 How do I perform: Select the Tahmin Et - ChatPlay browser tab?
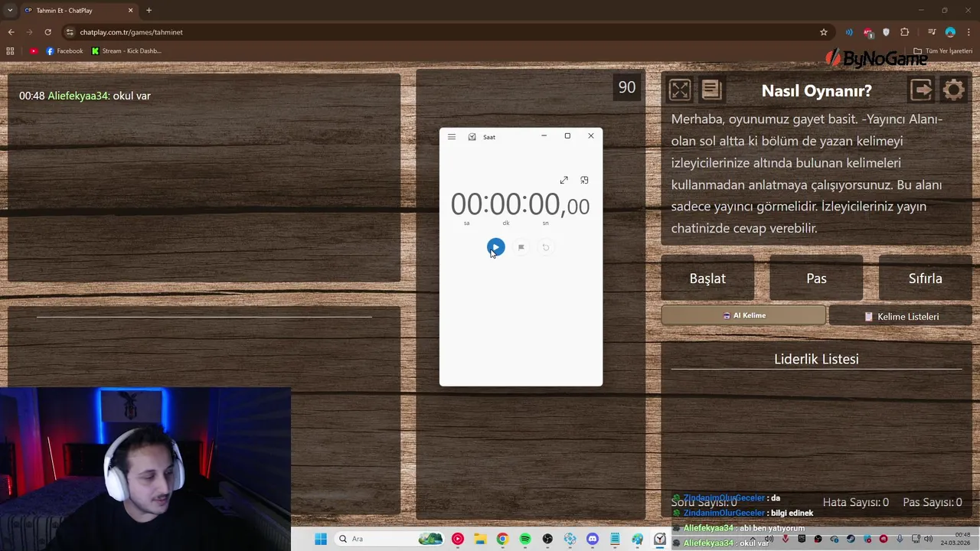tap(78, 11)
